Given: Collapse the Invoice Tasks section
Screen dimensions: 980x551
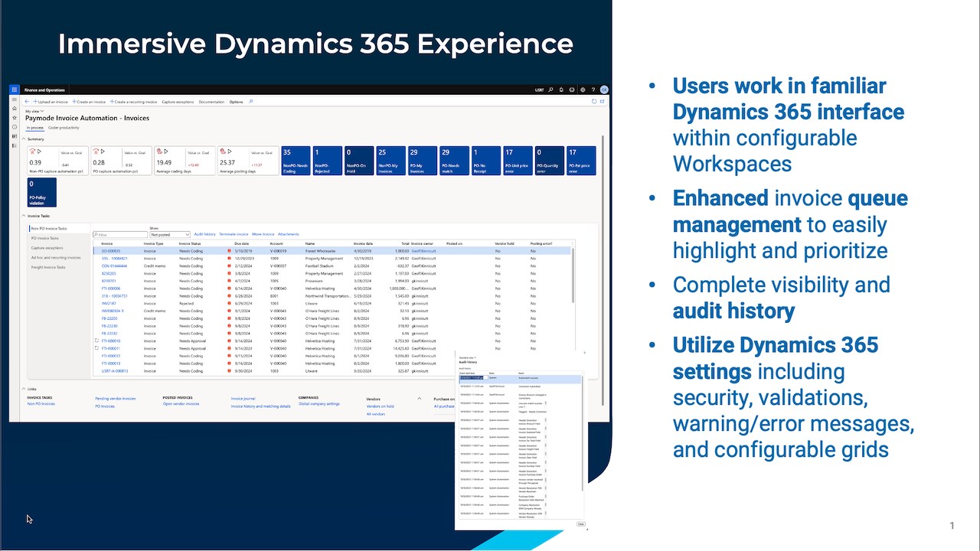Looking at the screenshot, I should click(24, 216).
